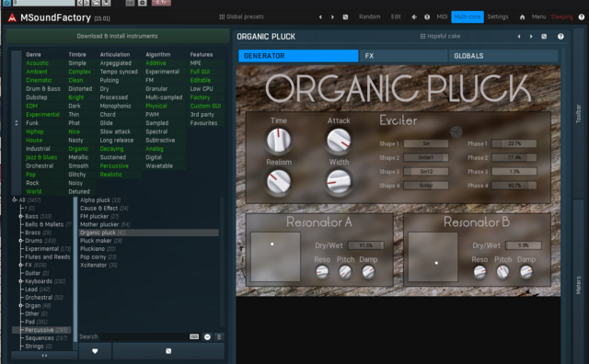This screenshot has width=589, height=364.
Task: Open Hopeful cake preset browser
Action: pyautogui.click(x=440, y=36)
